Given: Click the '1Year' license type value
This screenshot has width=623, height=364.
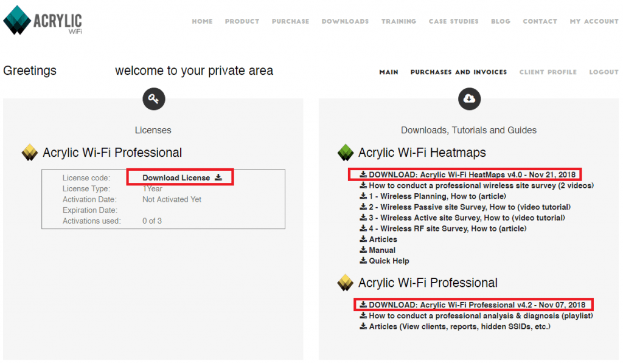Looking at the screenshot, I should [x=153, y=188].
